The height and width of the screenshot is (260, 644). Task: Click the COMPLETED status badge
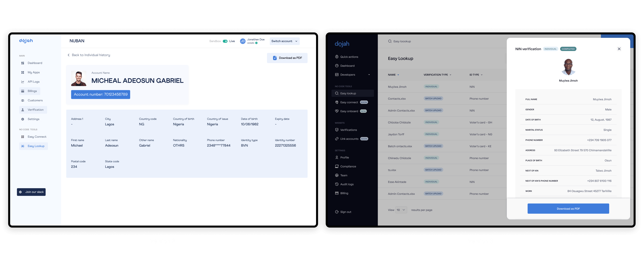pos(568,49)
